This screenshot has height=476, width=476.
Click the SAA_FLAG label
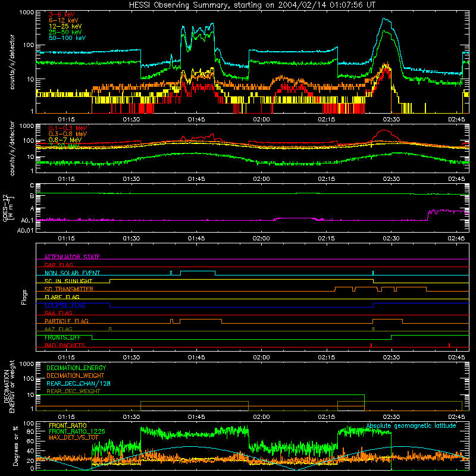click(58, 313)
